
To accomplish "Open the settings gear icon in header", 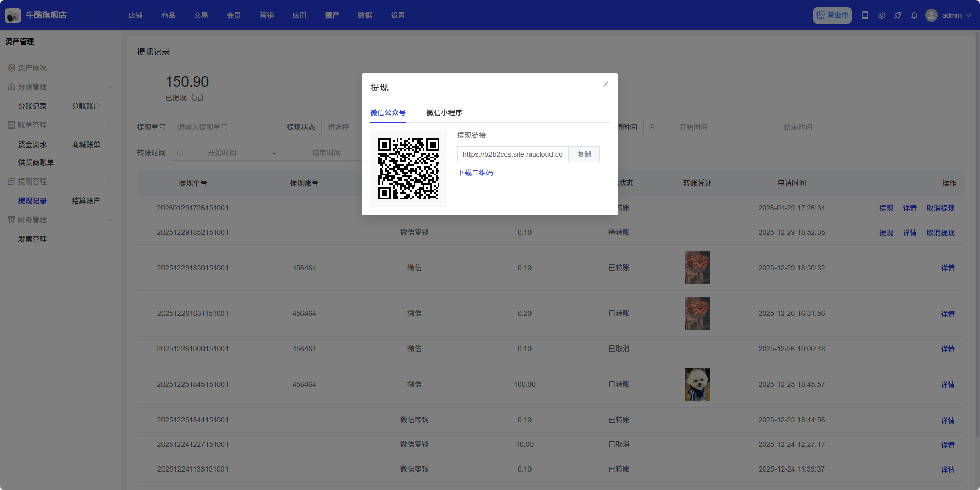I will point(882,15).
